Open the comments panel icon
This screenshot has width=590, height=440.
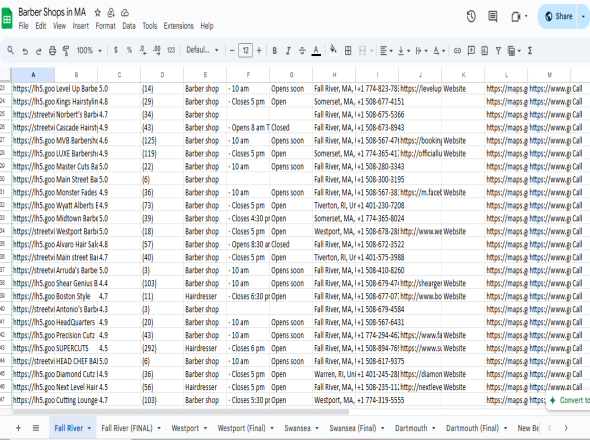[493, 16]
